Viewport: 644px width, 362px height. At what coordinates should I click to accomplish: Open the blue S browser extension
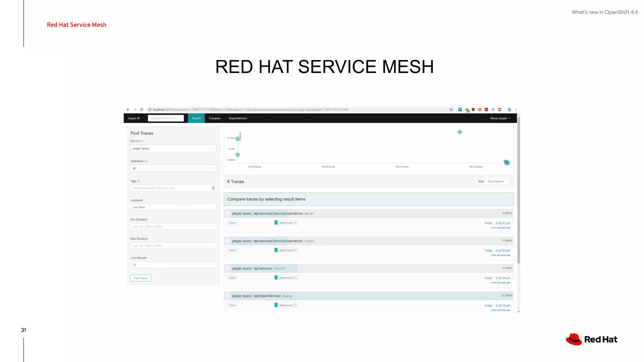(460, 109)
